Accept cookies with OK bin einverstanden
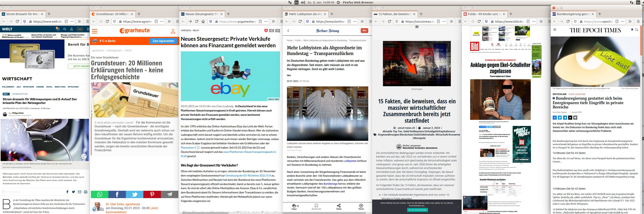The width and height of the screenshot is (644, 214). tap(417, 210)
